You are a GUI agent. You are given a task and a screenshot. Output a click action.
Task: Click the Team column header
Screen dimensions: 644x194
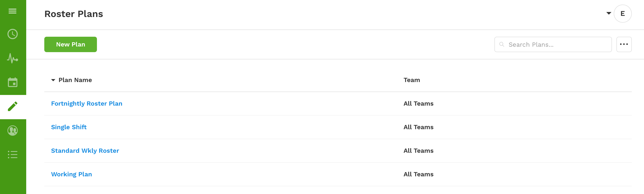tap(411, 80)
